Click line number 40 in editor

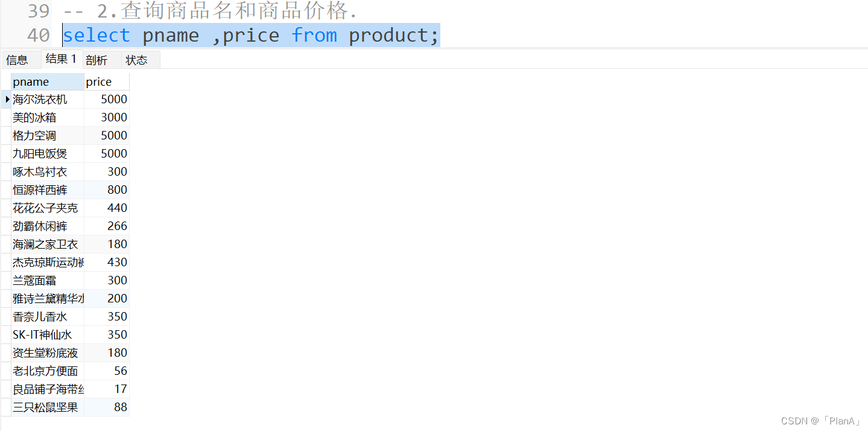coord(39,36)
